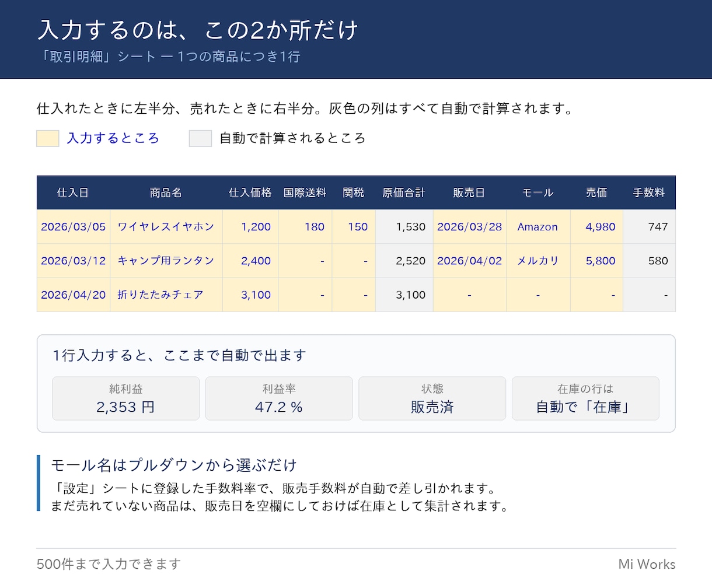The image size is (712, 588).
Task: Select the キャンプ用ランタン product cell
Action: pyautogui.click(x=166, y=261)
